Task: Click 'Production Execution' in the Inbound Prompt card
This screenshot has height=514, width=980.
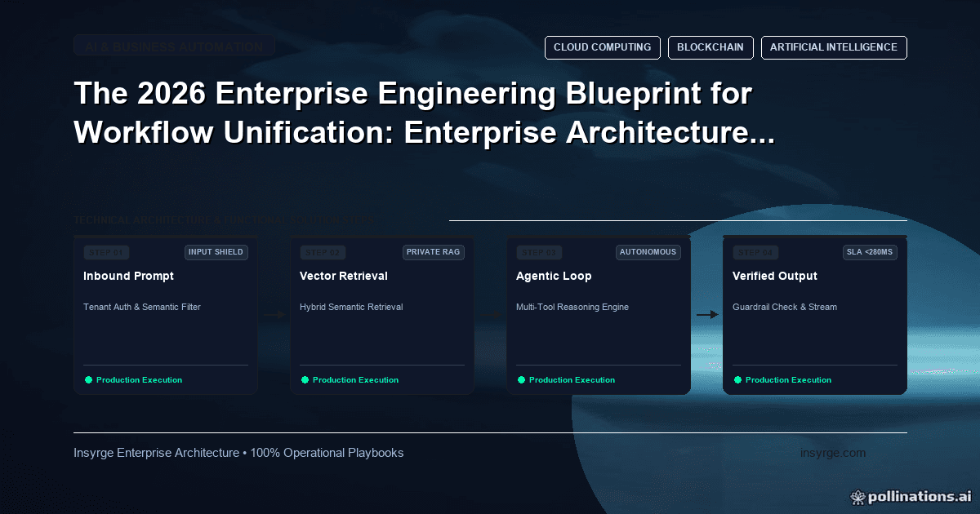Action: click(x=139, y=380)
